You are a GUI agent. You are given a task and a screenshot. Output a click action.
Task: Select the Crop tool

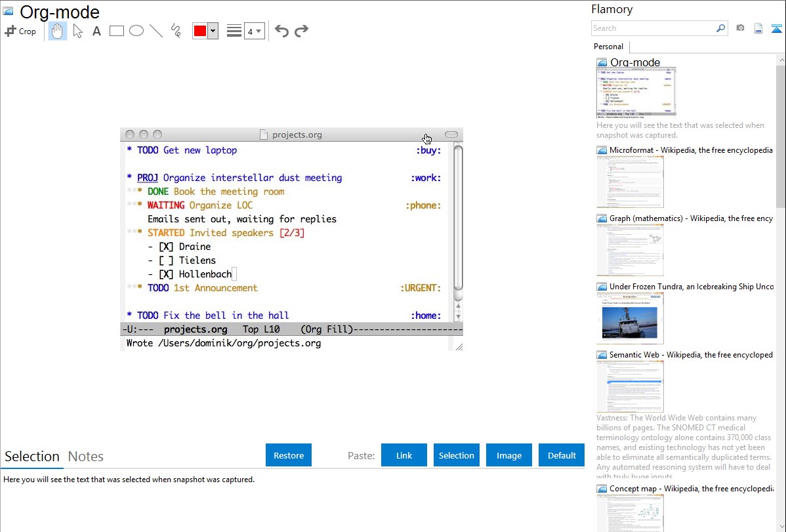[x=20, y=31]
